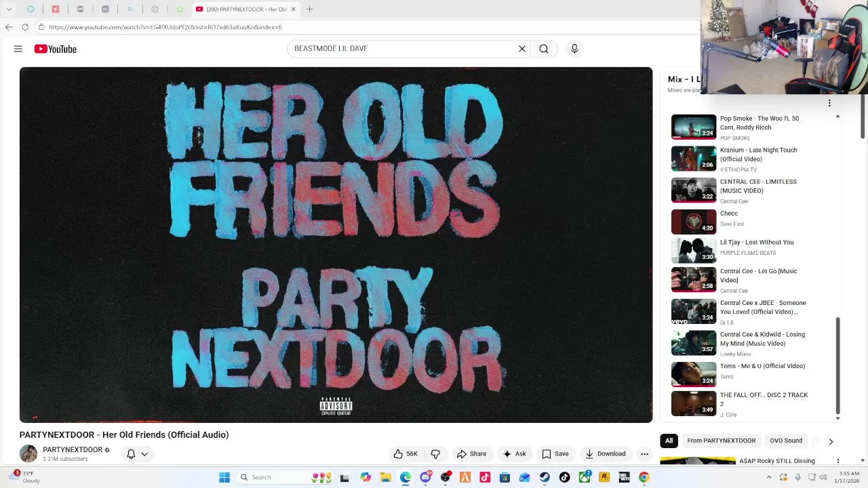This screenshot has width=868, height=488.
Task: Focus the browser address bar
Action: pos(366,27)
